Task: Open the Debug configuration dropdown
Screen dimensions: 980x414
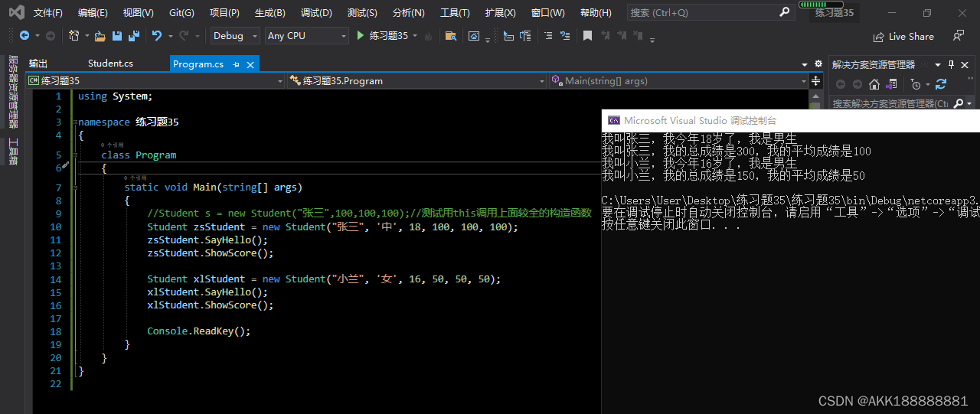Action: [234, 36]
